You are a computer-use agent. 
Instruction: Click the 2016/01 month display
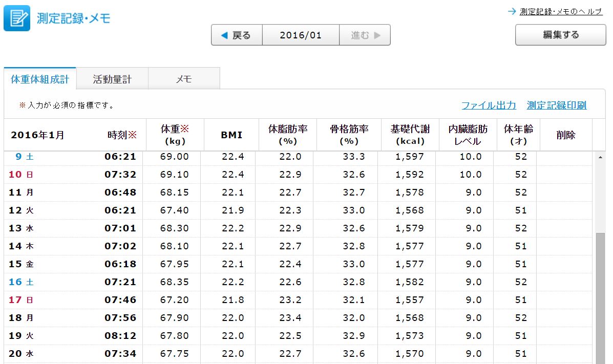point(301,35)
